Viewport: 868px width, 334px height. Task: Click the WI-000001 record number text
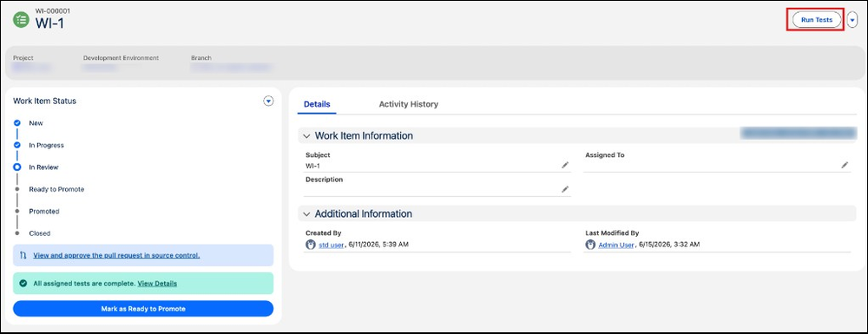point(53,11)
